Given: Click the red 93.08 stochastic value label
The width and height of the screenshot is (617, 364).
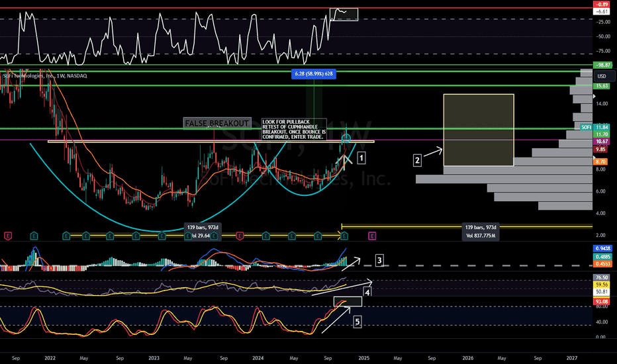Looking at the screenshot, I should click(602, 302).
